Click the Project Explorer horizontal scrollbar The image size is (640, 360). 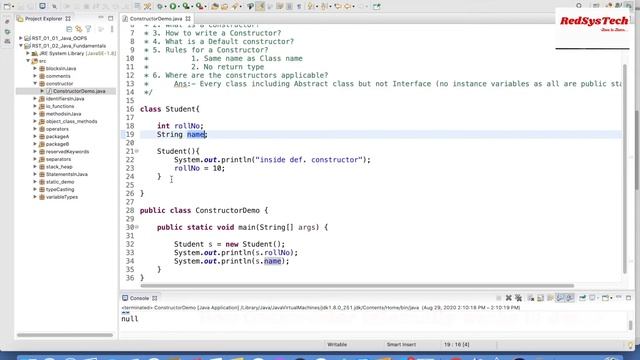65,335
